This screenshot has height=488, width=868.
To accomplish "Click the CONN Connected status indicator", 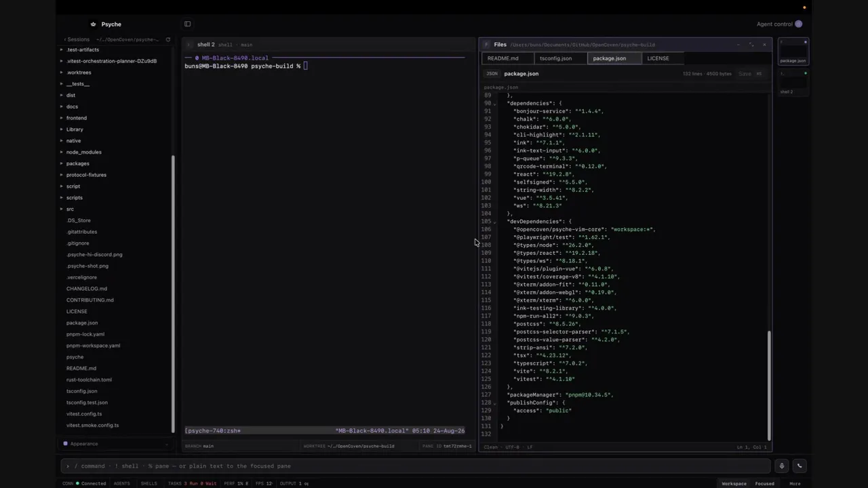I will 84,483.
